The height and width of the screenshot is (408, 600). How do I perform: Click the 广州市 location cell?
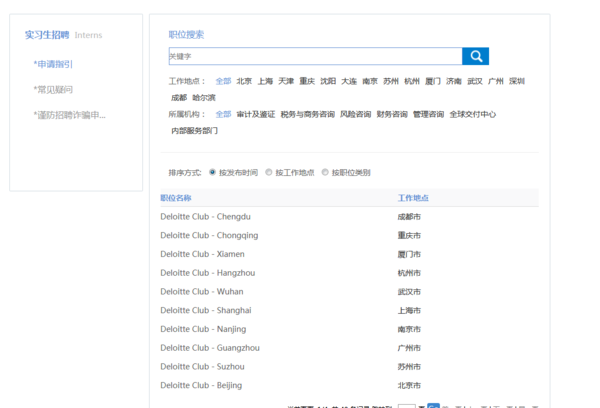[x=409, y=348]
